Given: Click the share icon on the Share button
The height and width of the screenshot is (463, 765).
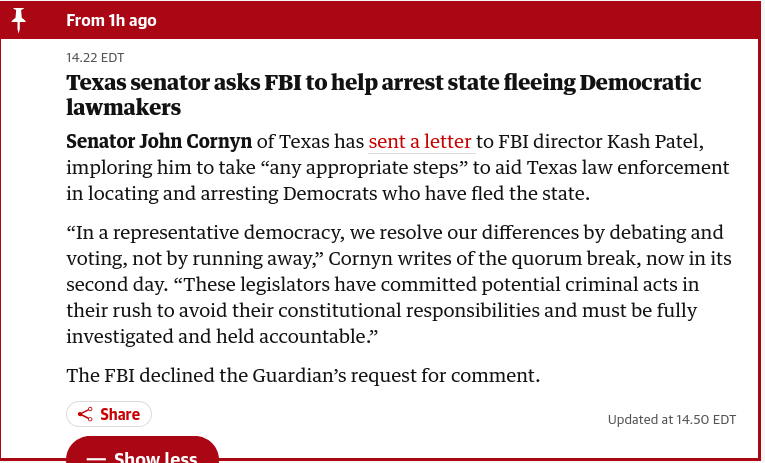Looking at the screenshot, I should [85, 415].
